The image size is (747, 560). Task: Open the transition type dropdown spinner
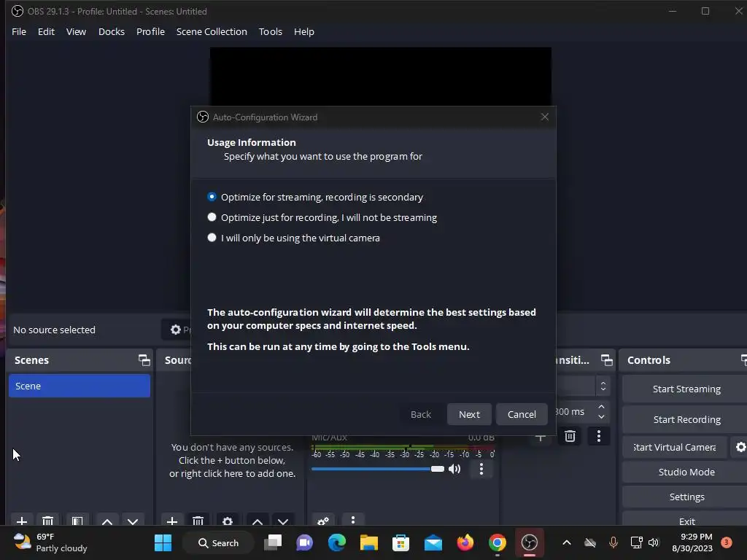click(x=603, y=386)
